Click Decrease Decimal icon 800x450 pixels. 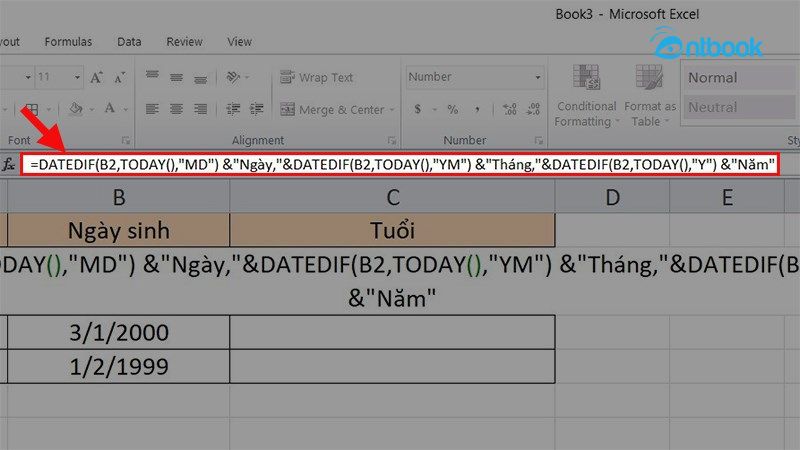(533, 109)
